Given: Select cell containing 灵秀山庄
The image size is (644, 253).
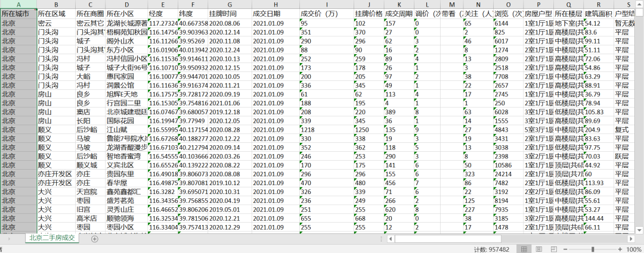Looking at the screenshot, I should [126, 210].
